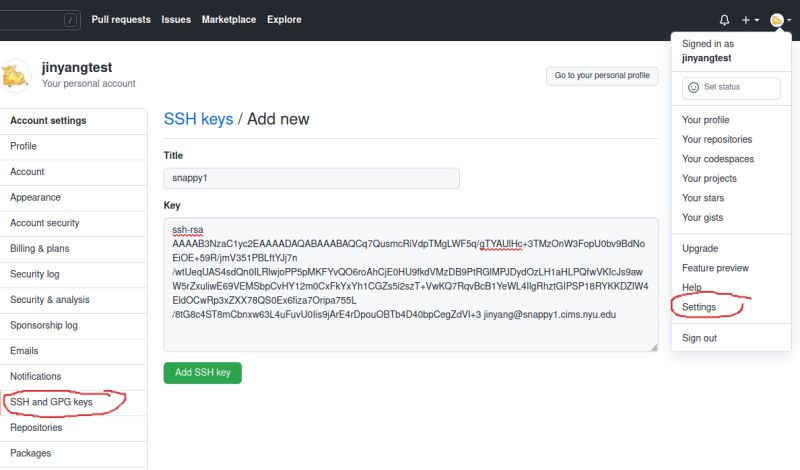Select Security & analysis in the sidebar

pyautogui.click(x=73, y=300)
